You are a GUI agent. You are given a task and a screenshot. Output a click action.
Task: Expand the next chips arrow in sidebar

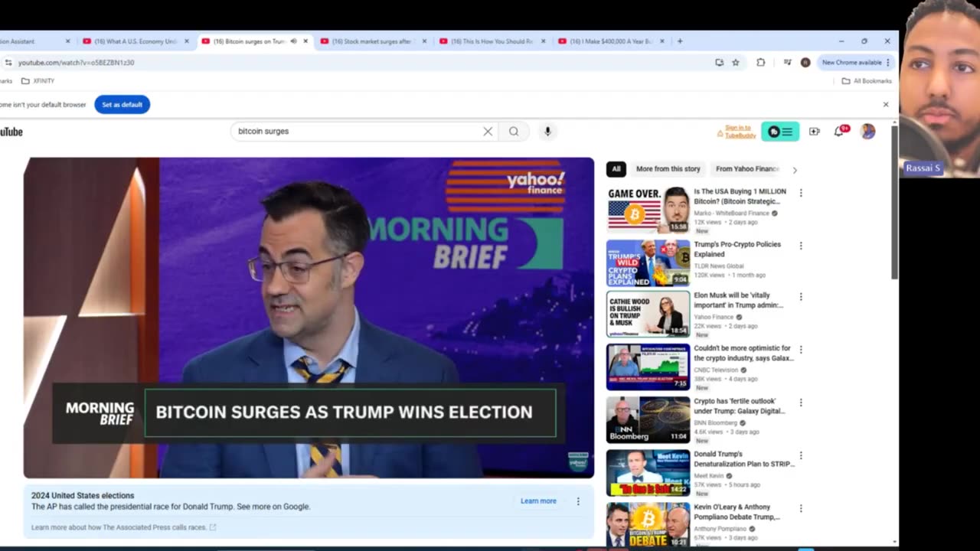pyautogui.click(x=794, y=170)
